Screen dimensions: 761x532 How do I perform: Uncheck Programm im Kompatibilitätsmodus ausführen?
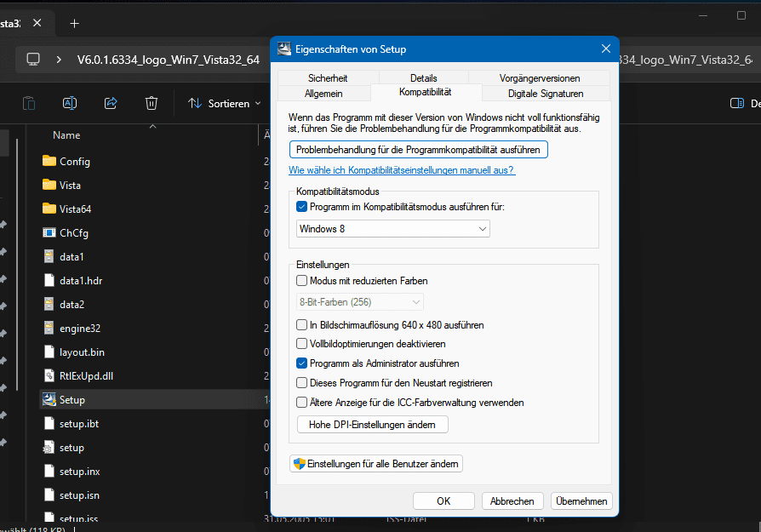pos(301,207)
